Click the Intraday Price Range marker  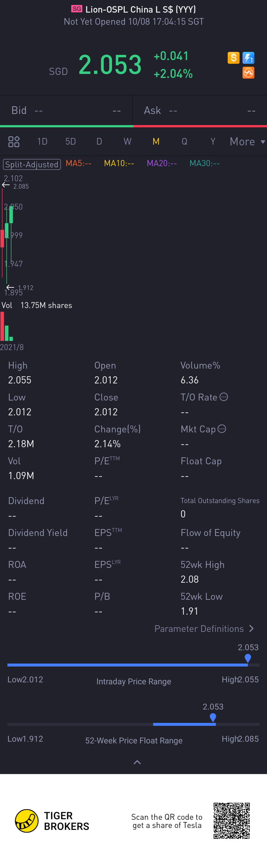pos(248,658)
